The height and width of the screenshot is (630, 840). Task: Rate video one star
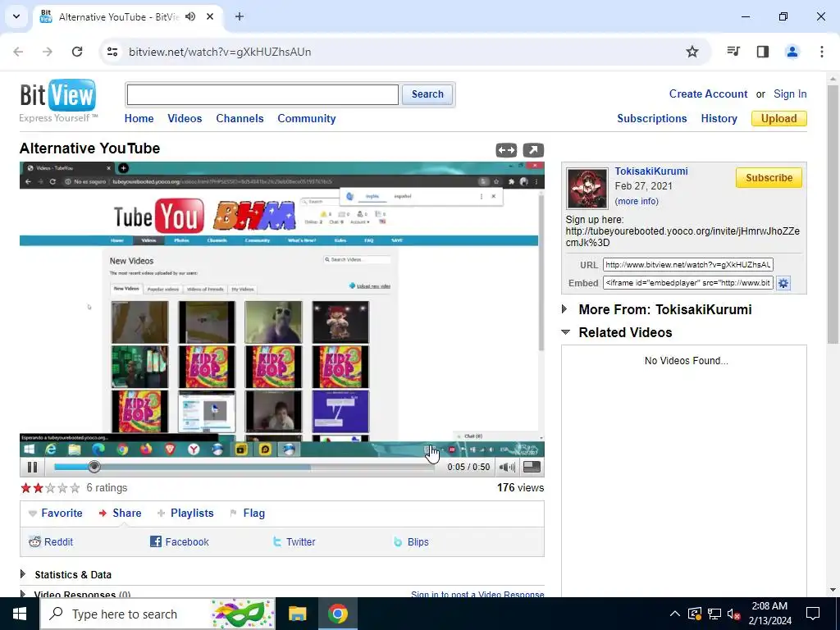point(25,487)
